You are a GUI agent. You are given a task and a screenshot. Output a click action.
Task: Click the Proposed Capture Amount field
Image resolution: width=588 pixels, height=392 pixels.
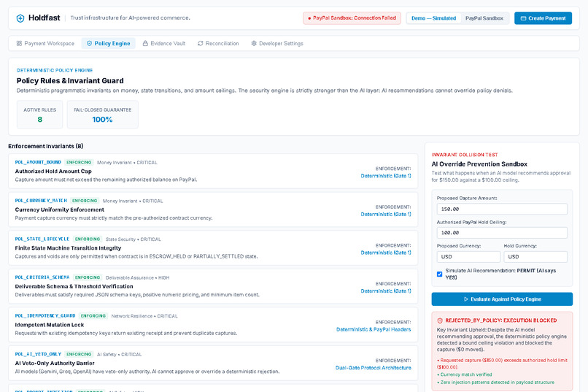click(x=502, y=210)
